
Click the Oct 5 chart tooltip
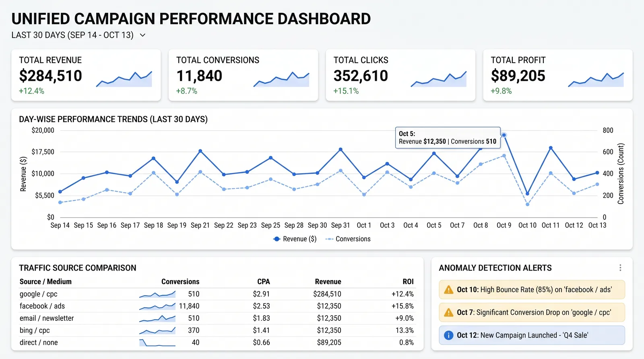(448, 137)
